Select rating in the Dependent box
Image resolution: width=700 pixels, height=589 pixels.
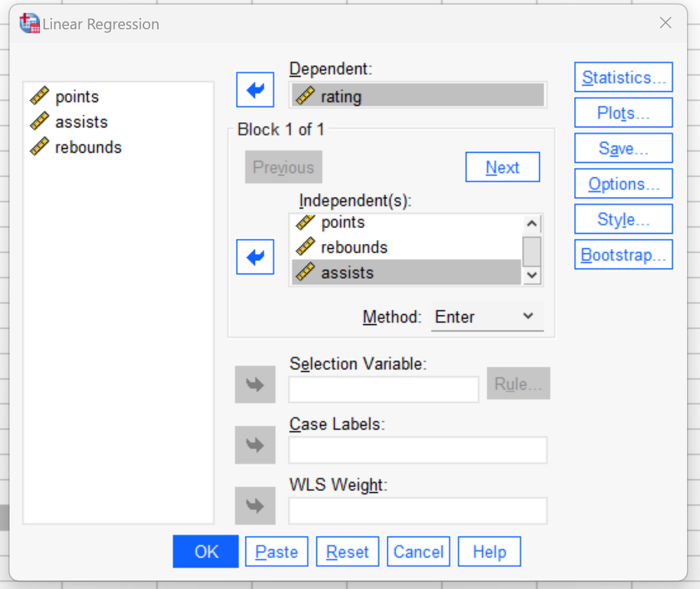coord(418,96)
